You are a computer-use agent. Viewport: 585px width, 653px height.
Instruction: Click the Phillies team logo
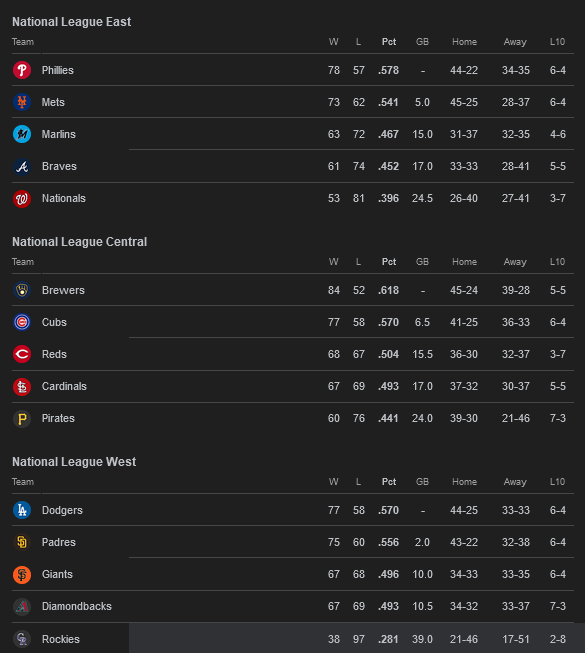click(x=22, y=70)
